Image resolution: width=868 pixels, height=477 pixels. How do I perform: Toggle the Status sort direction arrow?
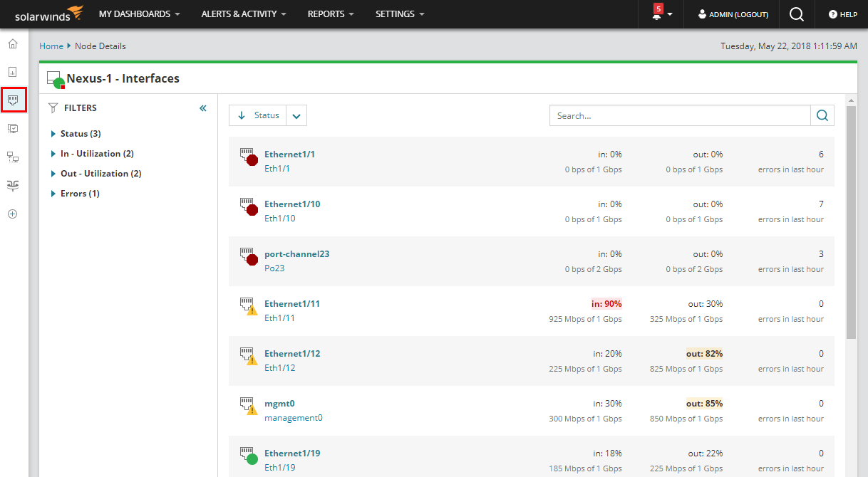(242, 115)
